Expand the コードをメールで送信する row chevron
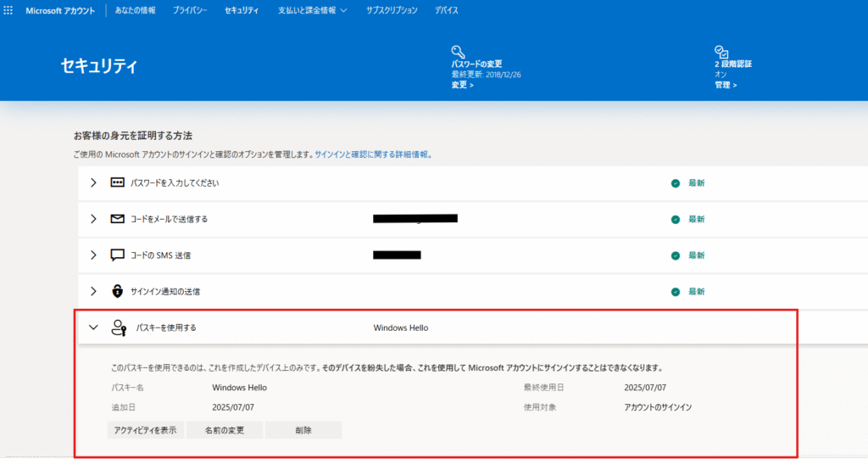Image resolution: width=868 pixels, height=459 pixels. [x=93, y=219]
